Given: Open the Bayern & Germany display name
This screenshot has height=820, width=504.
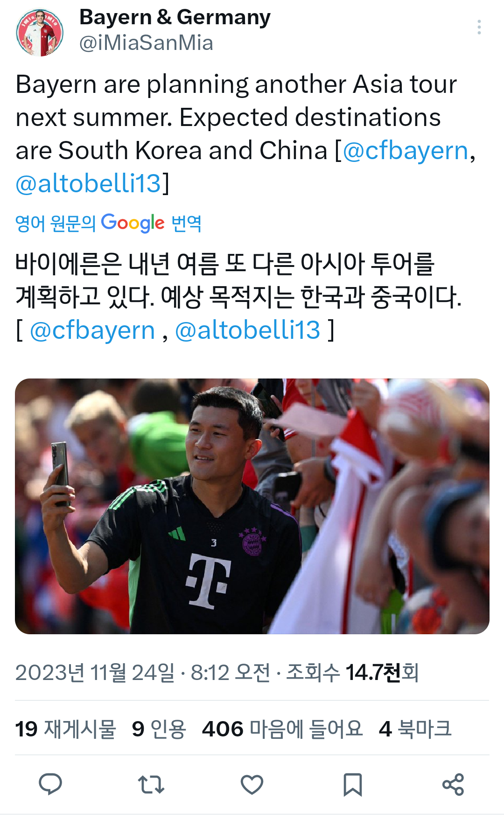Looking at the screenshot, I should pos(175,17).
